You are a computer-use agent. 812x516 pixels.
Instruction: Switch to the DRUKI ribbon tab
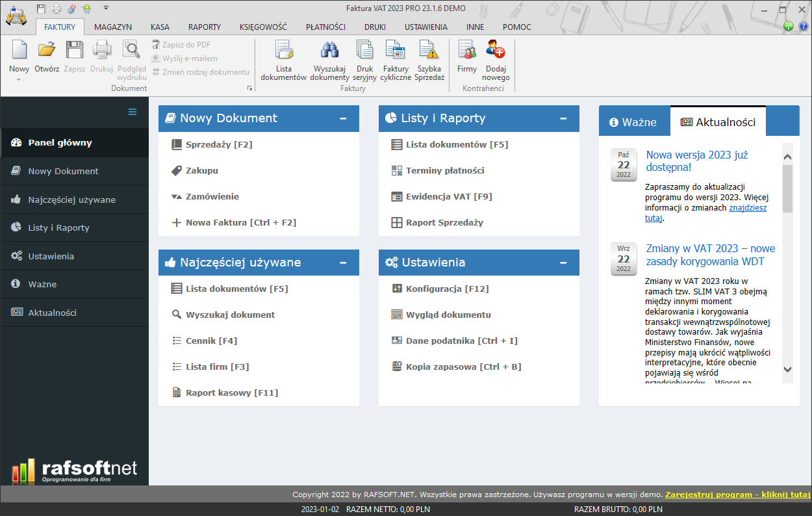375,27
